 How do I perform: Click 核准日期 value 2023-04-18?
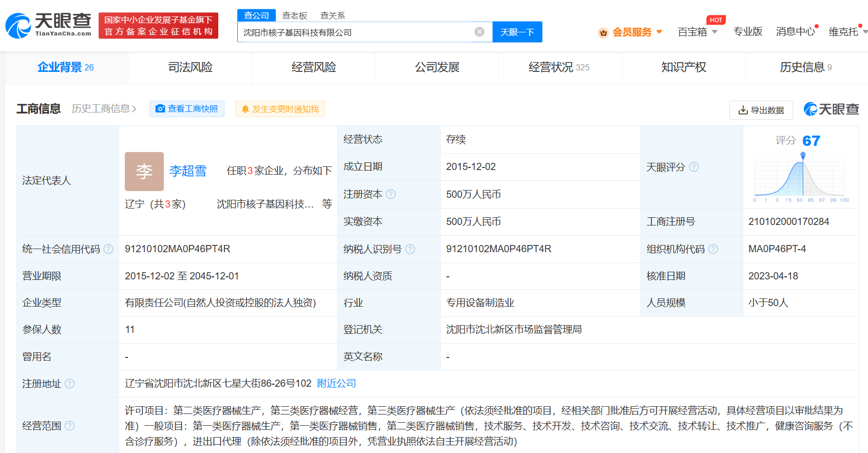coord(773,276)
